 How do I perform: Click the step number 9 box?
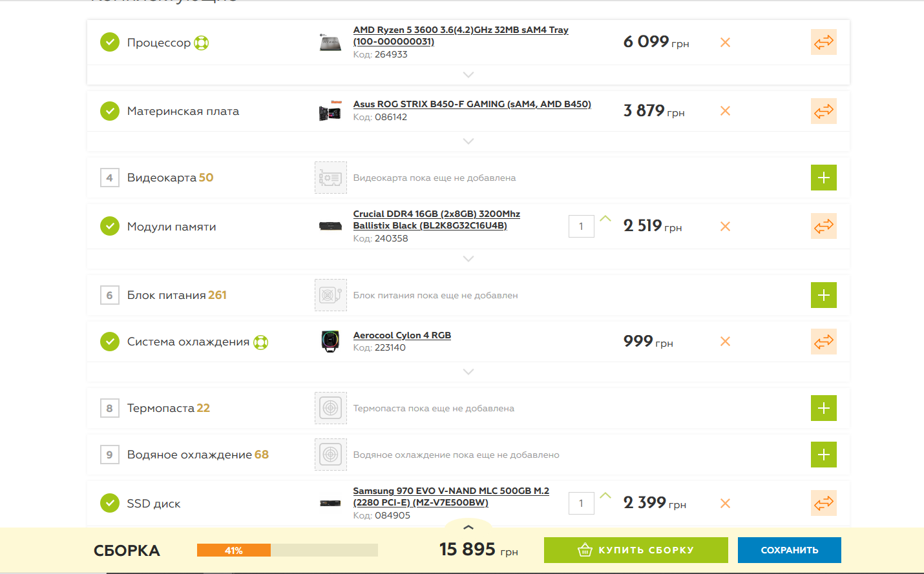point(110,455)
